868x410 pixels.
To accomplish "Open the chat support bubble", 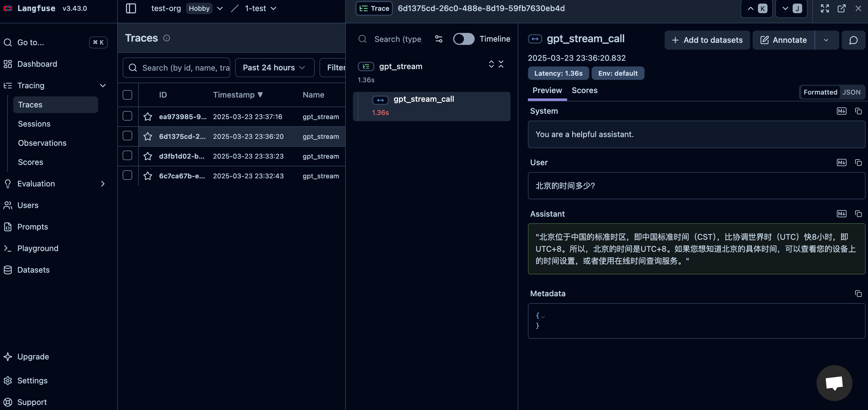I will [834, 383].
